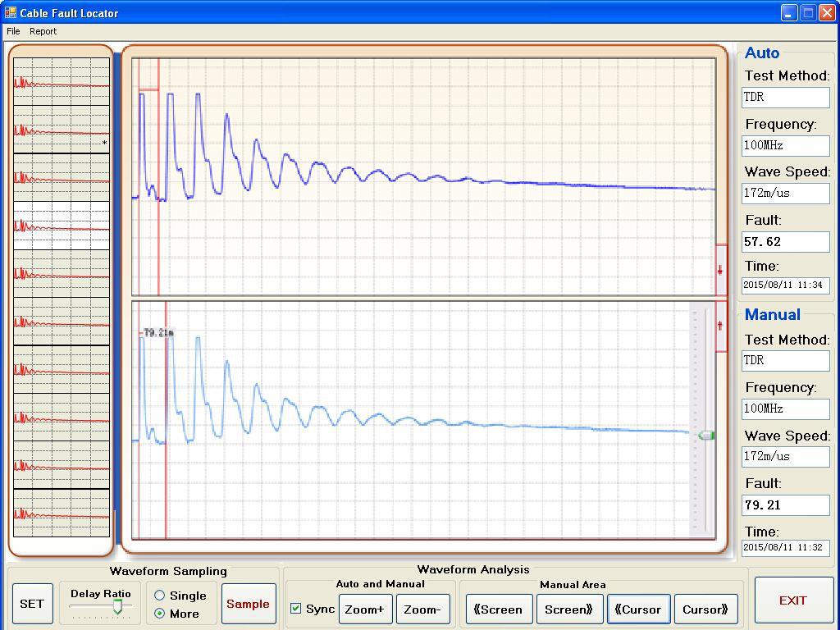Select the starred second waveform thumbnail

pyautogui.click(x=62, y=130)
